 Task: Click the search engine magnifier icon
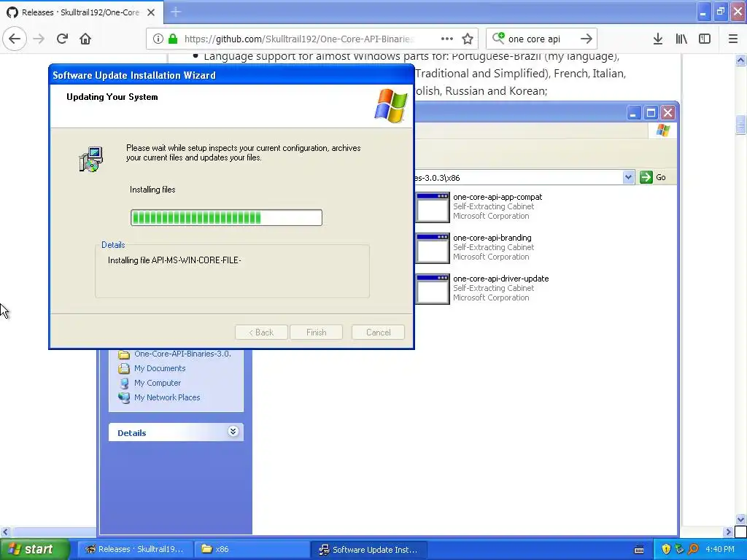click(498, 38)
